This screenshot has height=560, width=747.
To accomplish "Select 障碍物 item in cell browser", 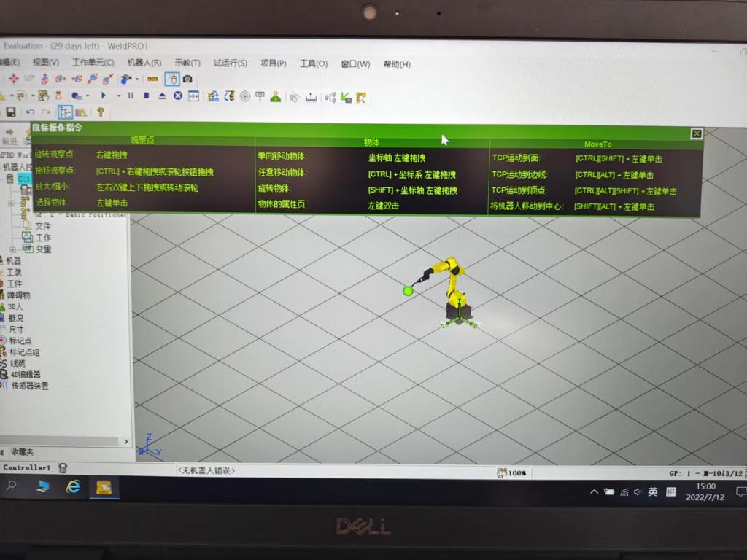I will pos(18,295).
